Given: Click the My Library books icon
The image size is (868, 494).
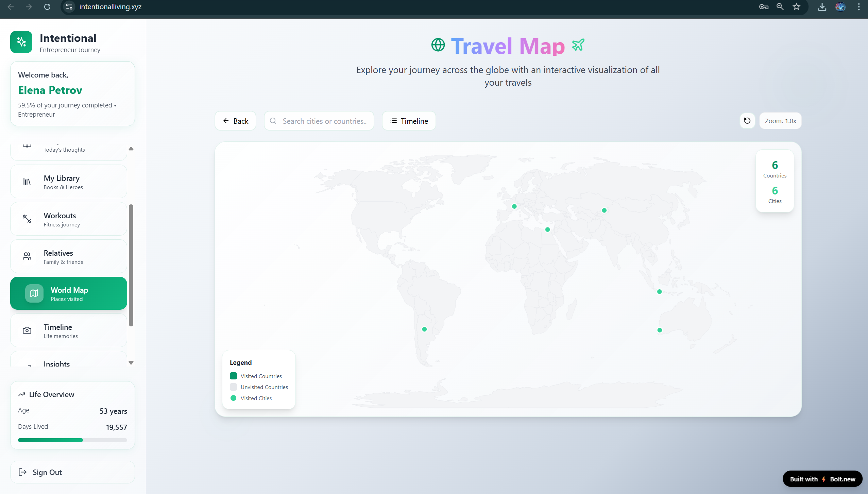Looking at the screenshot, I should pyautogui.click(x=27, y=182).
